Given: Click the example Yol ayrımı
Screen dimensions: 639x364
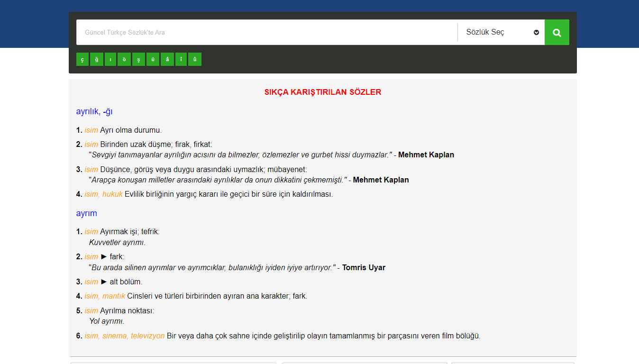Looking at the screenshot, I should pyautogui.click(x=107, y=321).
